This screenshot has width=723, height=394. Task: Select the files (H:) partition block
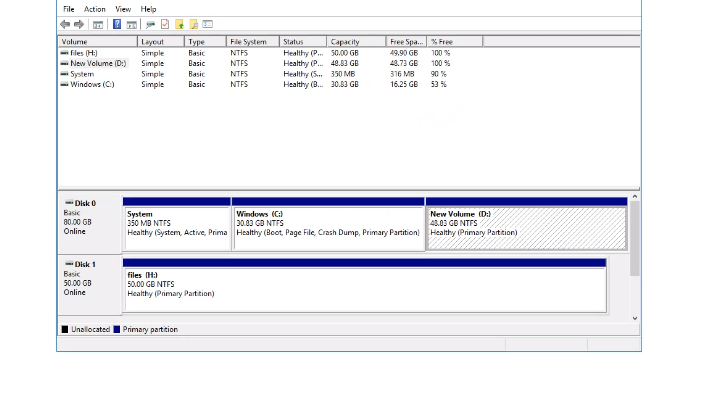click(365, 290)
